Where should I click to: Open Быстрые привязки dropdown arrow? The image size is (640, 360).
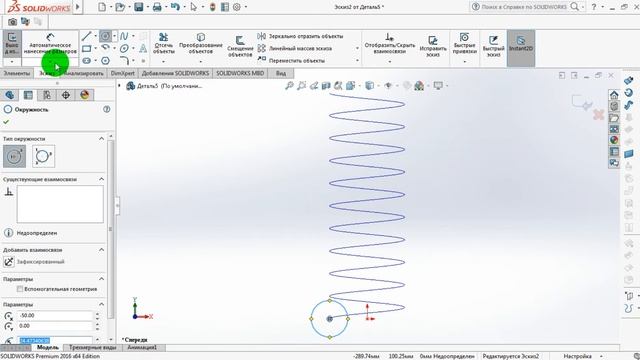(464, 61)
